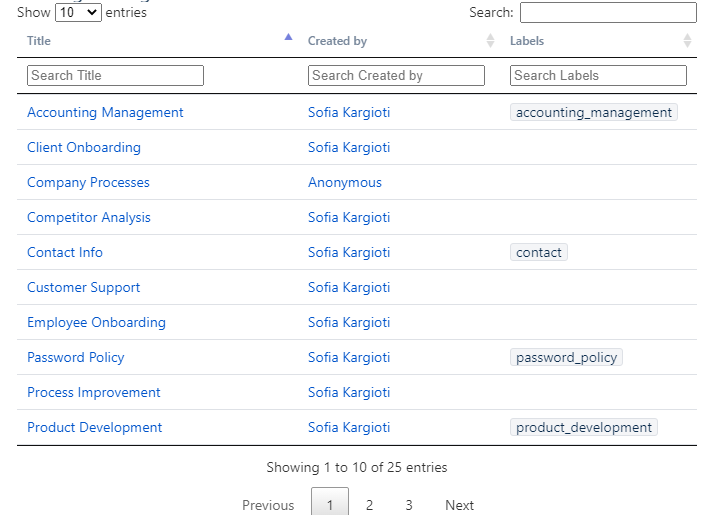The image size is (724, 515).
Task: Click the Labels column sort arrows icon
Action: click(x=687, y=41)
